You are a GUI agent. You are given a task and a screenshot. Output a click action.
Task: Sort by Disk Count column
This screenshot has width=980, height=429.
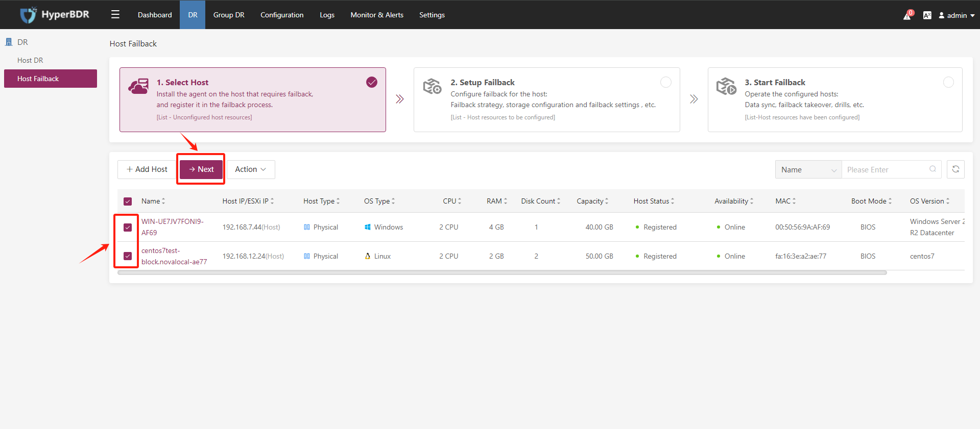coord(559,201)
